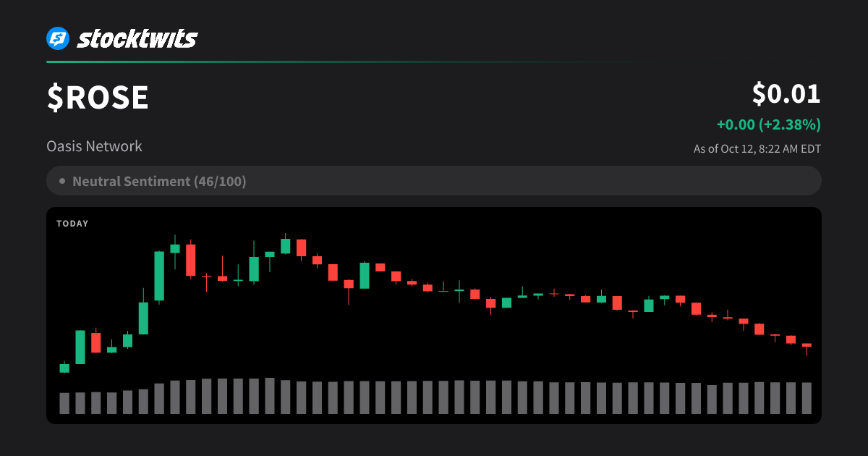Click the first green candlestick at chart start
Image resolution: width=868 pixels, height=456 pixels.
64,368
